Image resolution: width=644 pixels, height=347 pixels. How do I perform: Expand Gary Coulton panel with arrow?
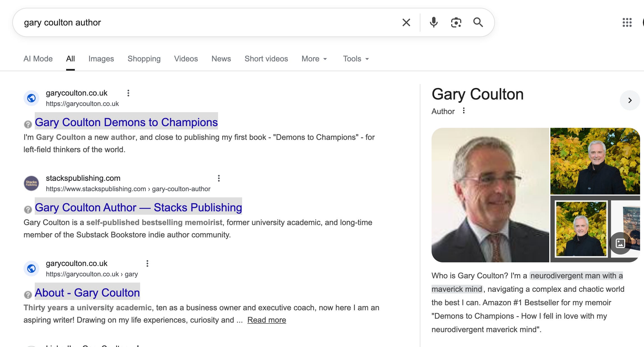pyautogui.click(x=630, y=100)
